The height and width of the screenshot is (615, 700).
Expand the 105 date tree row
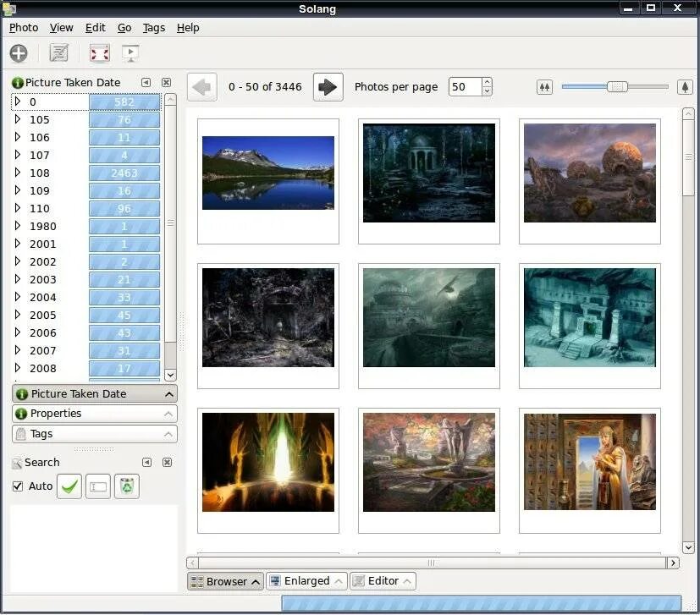pos(18,119)
